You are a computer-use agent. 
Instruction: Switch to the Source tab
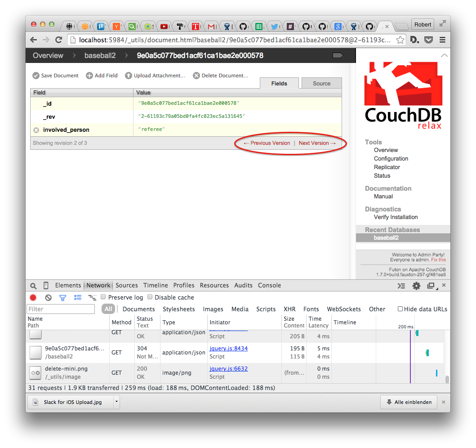coord(321,83)
